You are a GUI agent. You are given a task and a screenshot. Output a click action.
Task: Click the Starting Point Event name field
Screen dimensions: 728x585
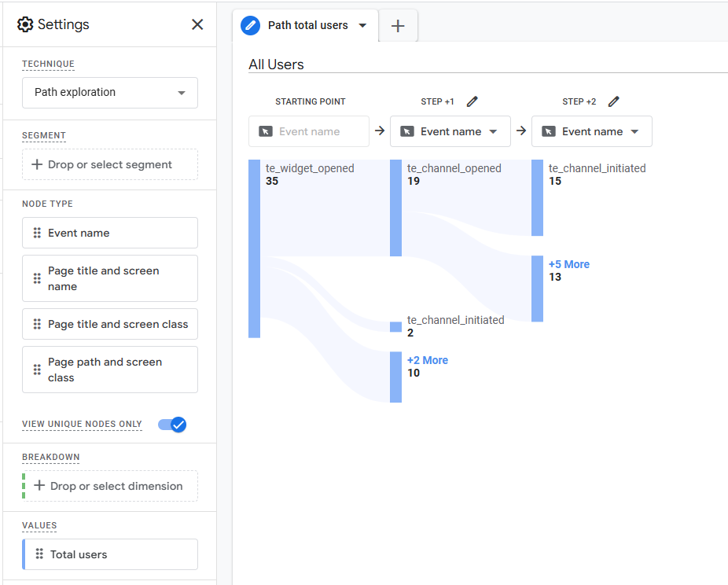pyautogui.click(x=309, y=131)
